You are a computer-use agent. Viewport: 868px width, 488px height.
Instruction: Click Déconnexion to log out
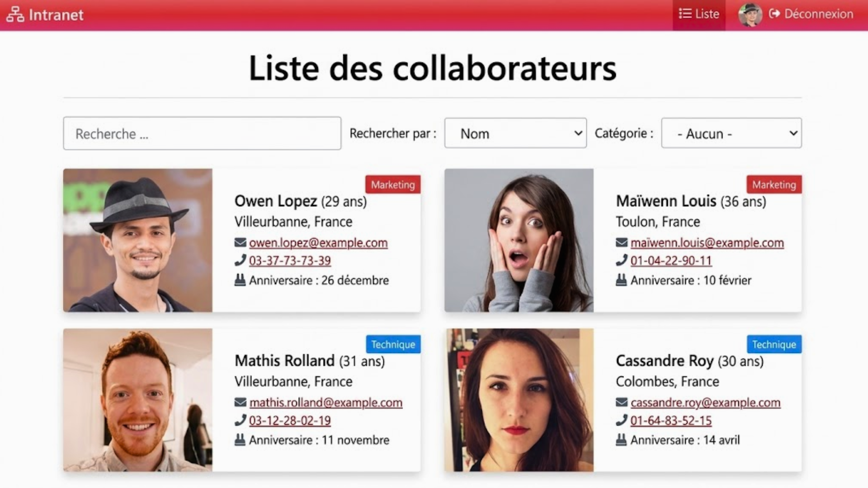coord(811,14)
